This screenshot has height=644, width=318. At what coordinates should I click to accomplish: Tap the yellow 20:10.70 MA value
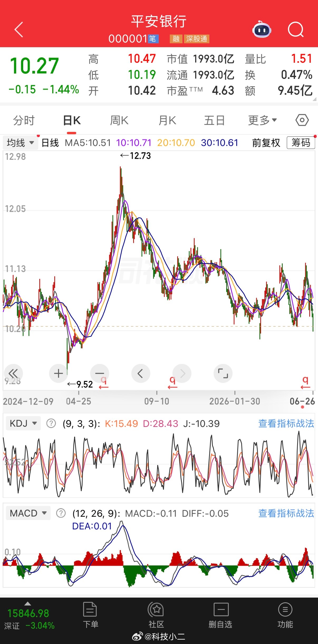tap(176, 143)
